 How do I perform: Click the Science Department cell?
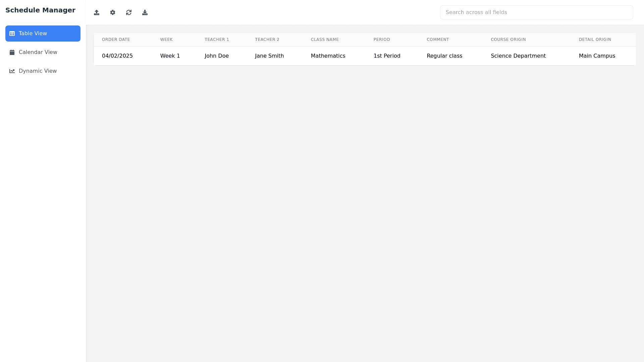(x=518, y=56)
